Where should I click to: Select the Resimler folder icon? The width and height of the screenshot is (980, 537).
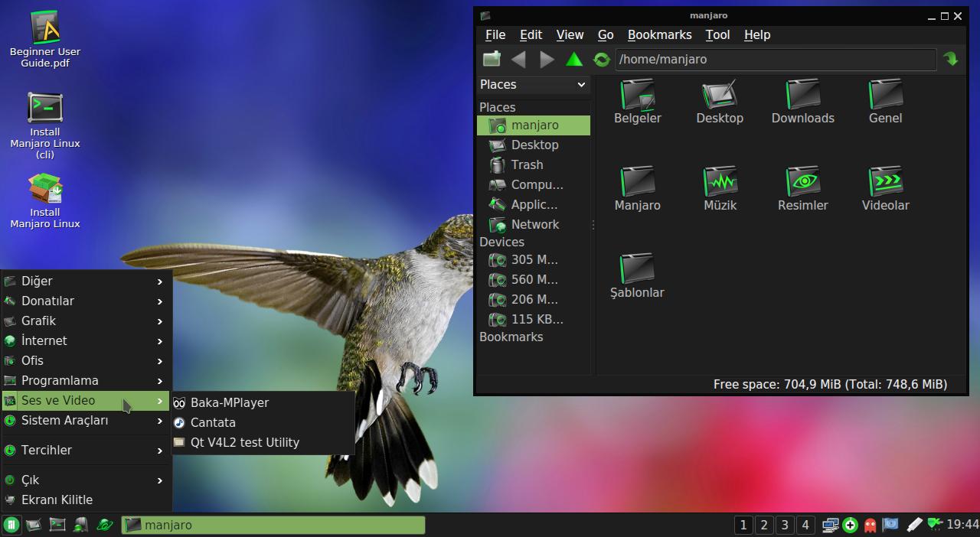[x=803, y=189]
